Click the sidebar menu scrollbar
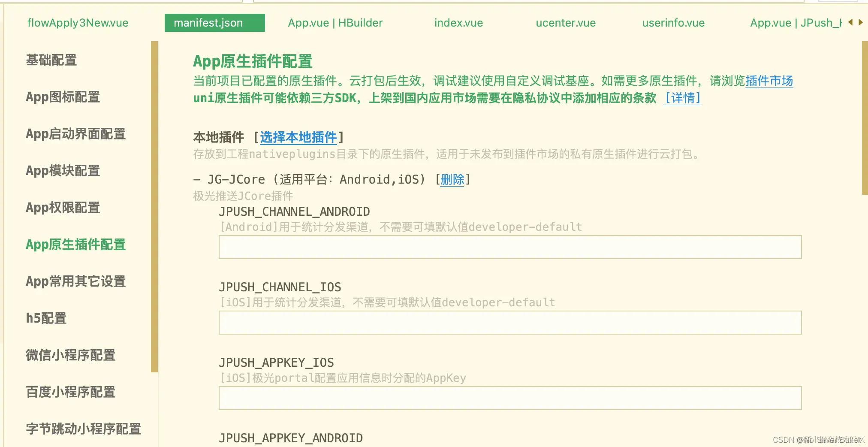868x447 pixels. [x=154, y=207]
